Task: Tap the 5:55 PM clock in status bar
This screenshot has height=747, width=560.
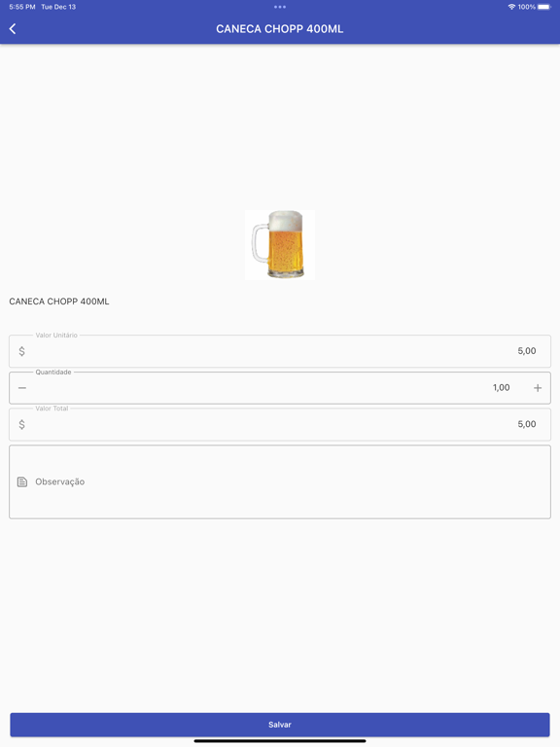Action: click(22, 7)
